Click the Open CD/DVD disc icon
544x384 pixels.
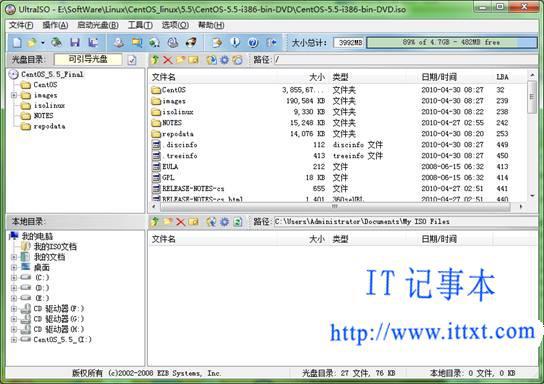pyautogui.click(x=56, y=42)
